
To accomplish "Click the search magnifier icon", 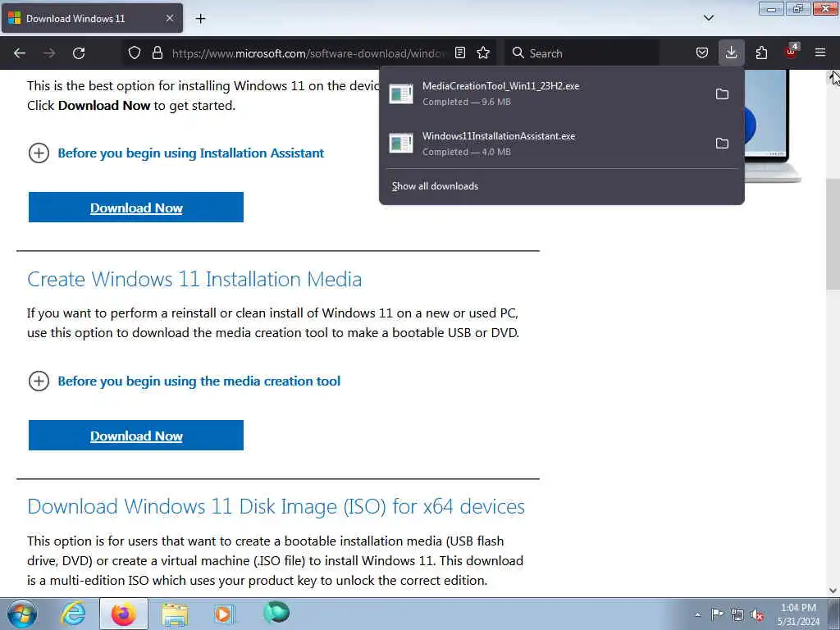I will coord(518,53).
